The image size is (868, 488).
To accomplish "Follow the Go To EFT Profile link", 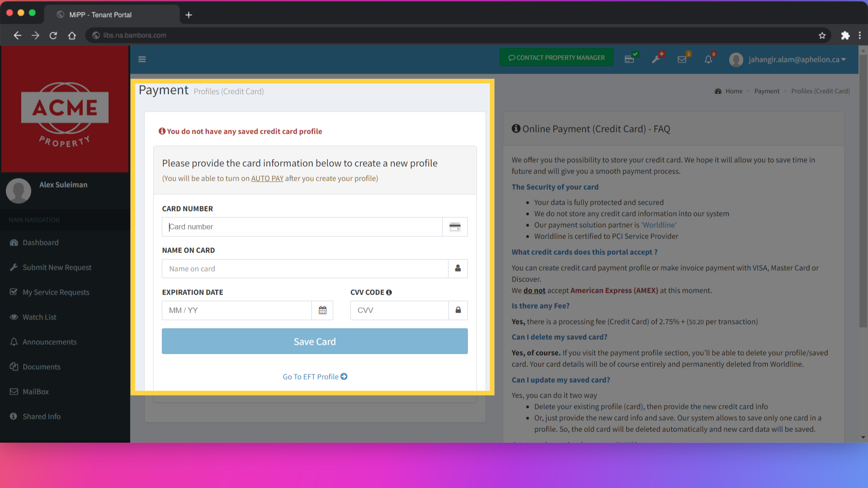I will [x=315, y=377].
